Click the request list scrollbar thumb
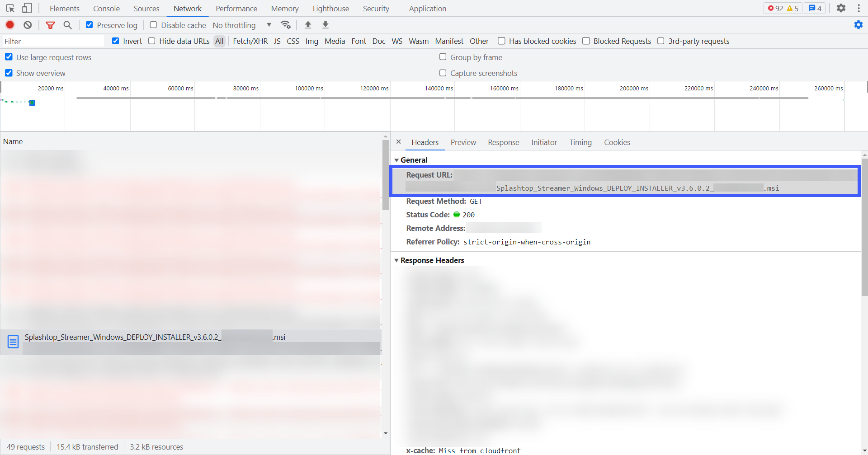Image resolution: width=868 pixels, height=455 pixels. [385, 175]
